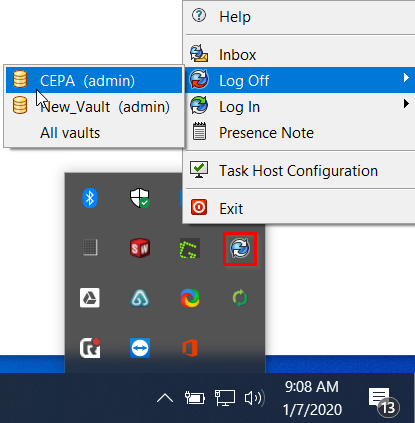Expand the Log Off submenu arrow

point(406,78)
